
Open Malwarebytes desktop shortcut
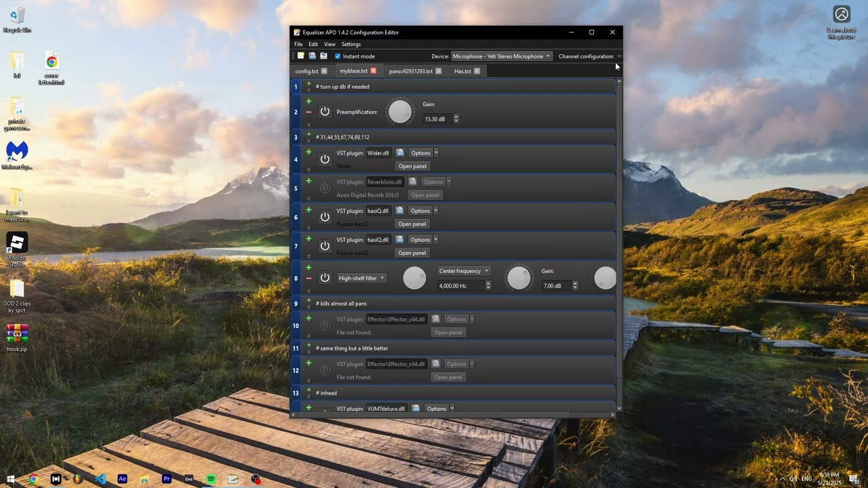(x=17, y=155)
